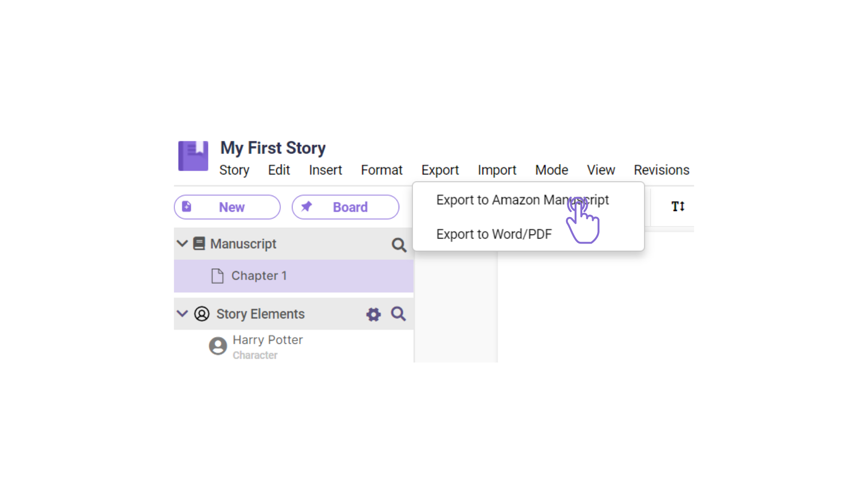
Task: Choose Export to Word/PDF
Action: (x=494, y=234)
